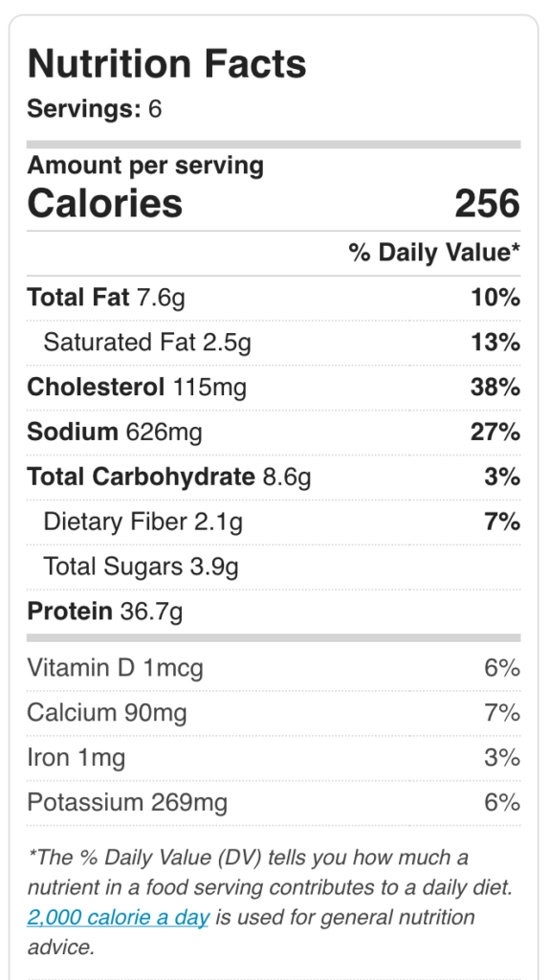Click the % Daily Value* column header
Viewport: 549px width, 980px height.
(x=434, y=253)
